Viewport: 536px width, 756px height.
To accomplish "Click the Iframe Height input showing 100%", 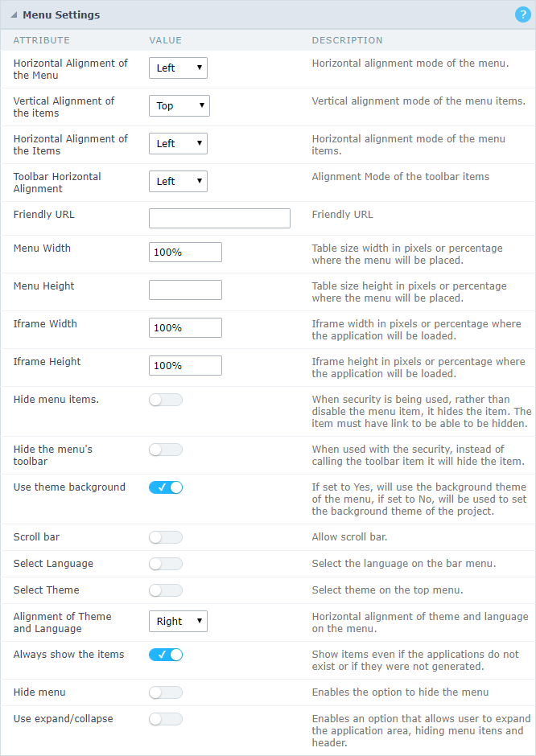I will tap(185, 365).
